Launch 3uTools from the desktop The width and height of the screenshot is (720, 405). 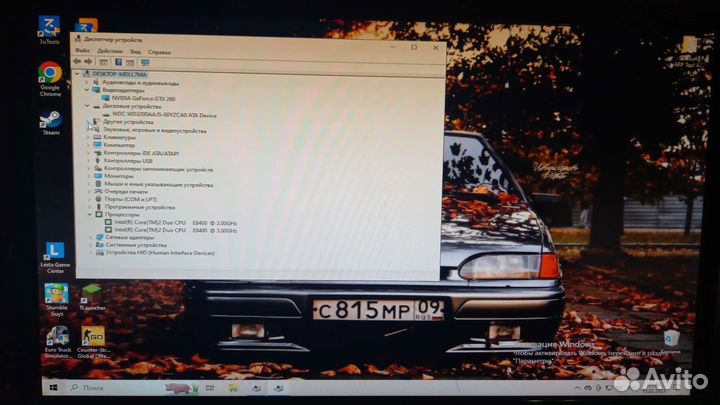[49, 29]
